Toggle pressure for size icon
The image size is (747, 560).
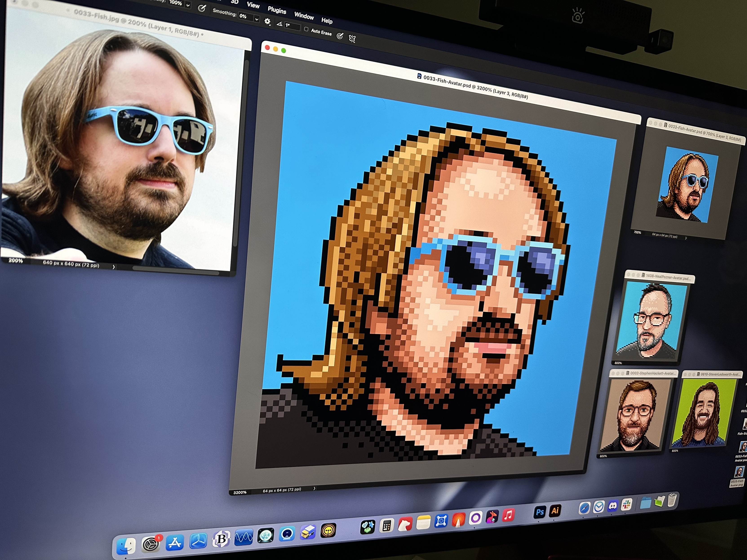tap(340, 36)
